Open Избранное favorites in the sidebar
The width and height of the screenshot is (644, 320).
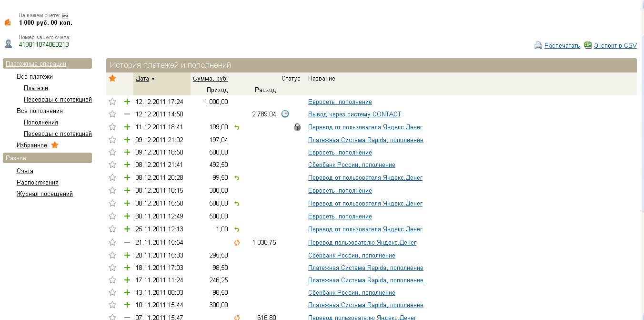coord(31,145)
